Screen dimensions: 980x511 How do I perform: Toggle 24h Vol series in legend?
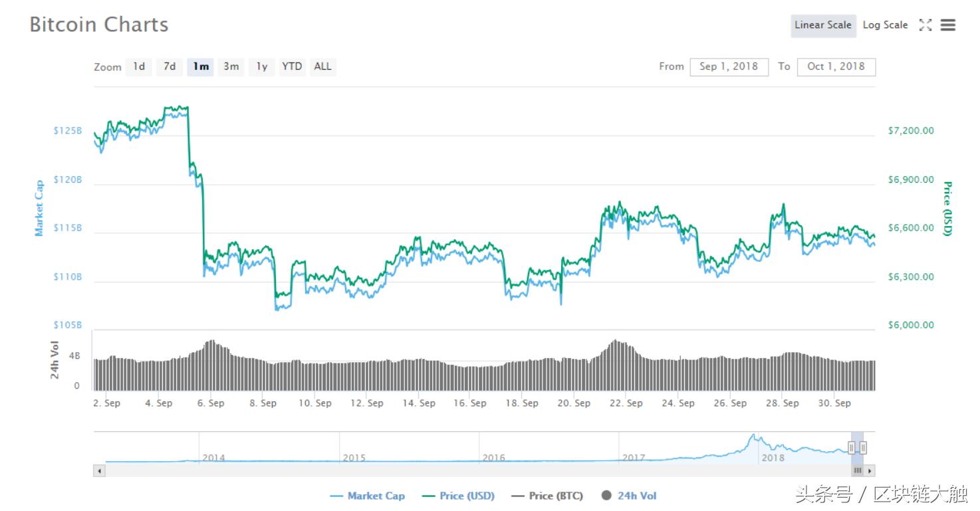pos(629,496)
